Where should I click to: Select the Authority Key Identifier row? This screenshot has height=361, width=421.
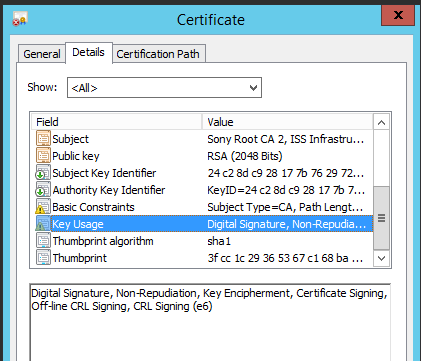click(202, 190)
